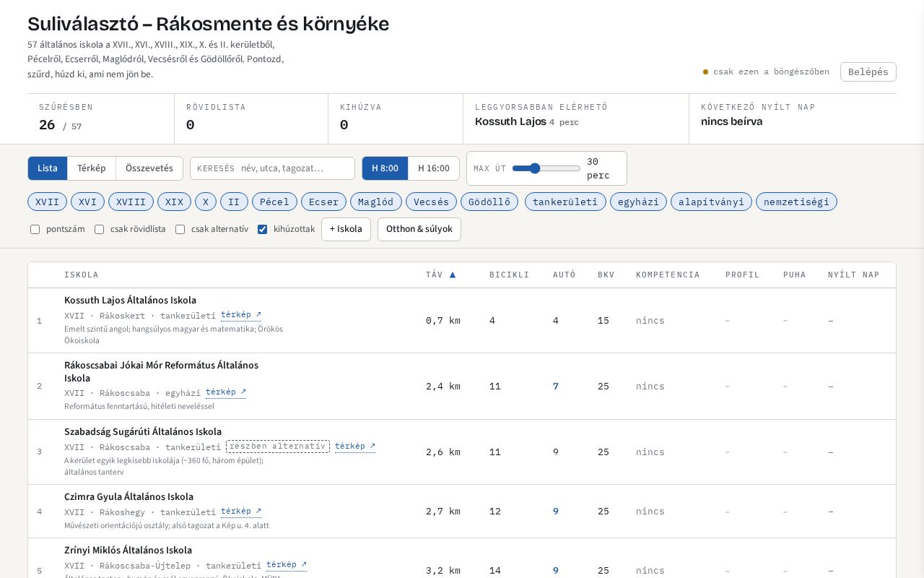Sort by the NYÍLT NAP column header
Viewport: 924px width, 578px height.
click(x=854, y=275)
